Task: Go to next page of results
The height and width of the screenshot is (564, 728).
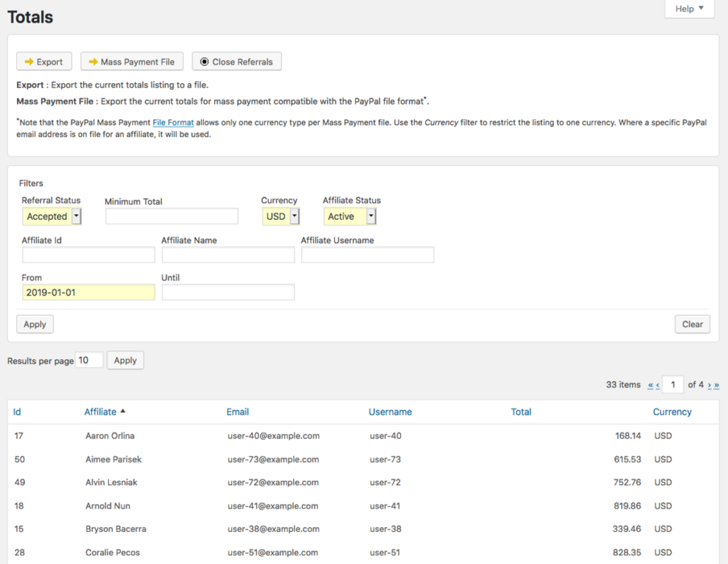Action: coord(710,385)
